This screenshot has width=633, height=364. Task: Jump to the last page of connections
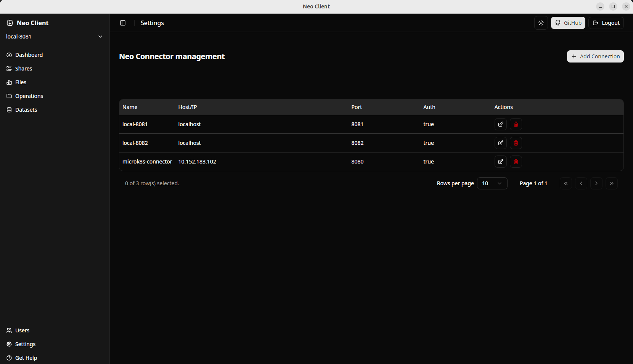(x=612, y=183)
